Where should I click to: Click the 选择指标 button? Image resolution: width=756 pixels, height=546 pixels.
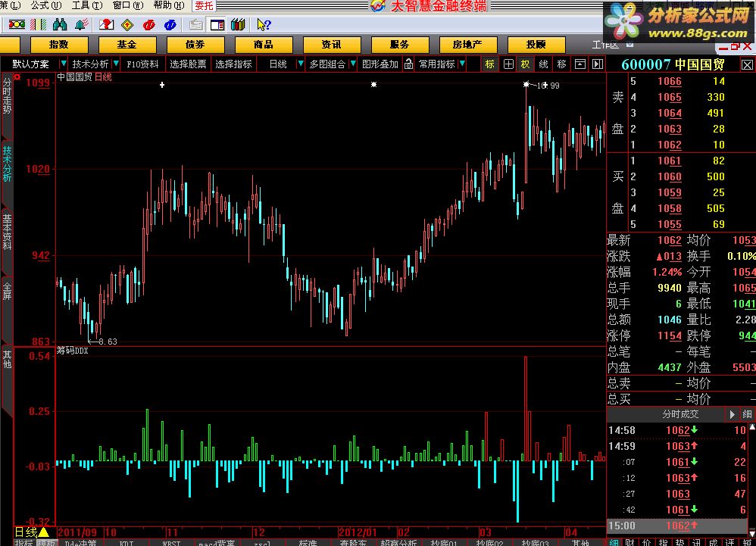click(x=234, y=64)
